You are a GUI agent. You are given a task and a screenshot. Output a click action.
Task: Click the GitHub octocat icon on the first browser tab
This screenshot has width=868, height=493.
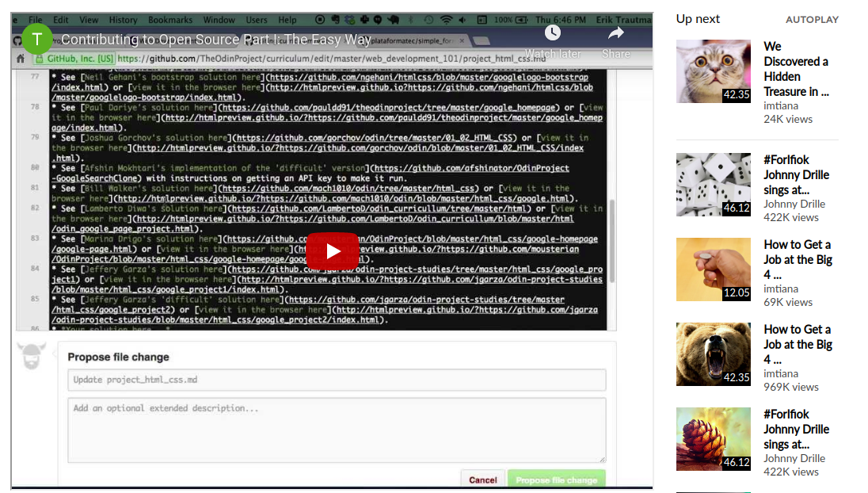(17, 40)
